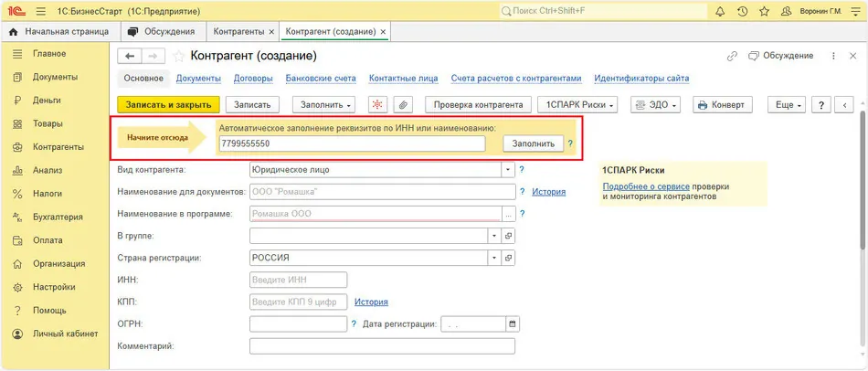Open service settings icon at top right
Screen dimensions: 868x371
pos(854,11)
